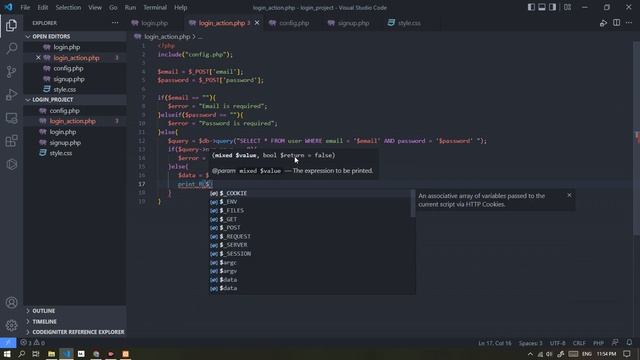The height and width of the screenshot is (360, 640).
Task: Toggle Primary Side Bar layout icon
Action: [531, 7]
